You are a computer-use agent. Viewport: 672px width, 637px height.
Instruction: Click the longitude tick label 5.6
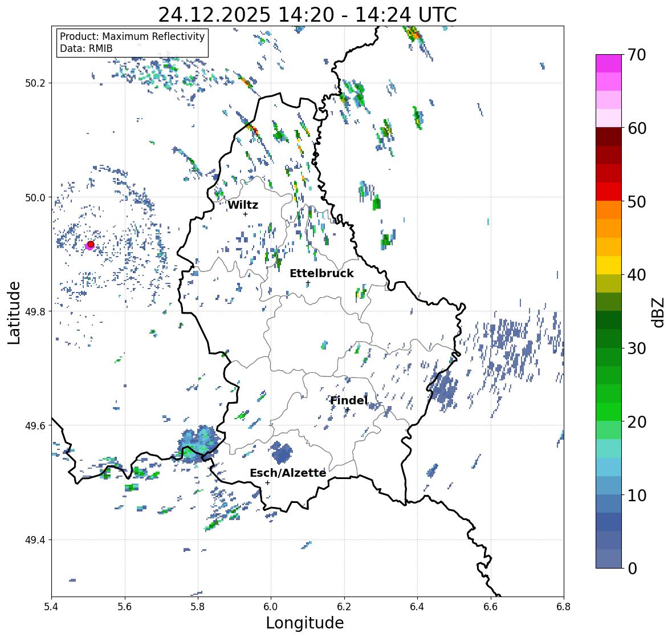pyautogui.click(x=125, y=607)
